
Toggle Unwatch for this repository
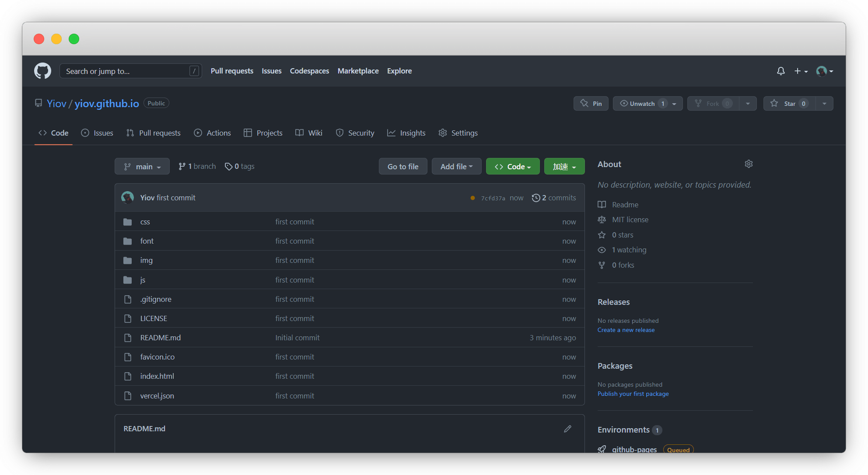coord(642,104)
